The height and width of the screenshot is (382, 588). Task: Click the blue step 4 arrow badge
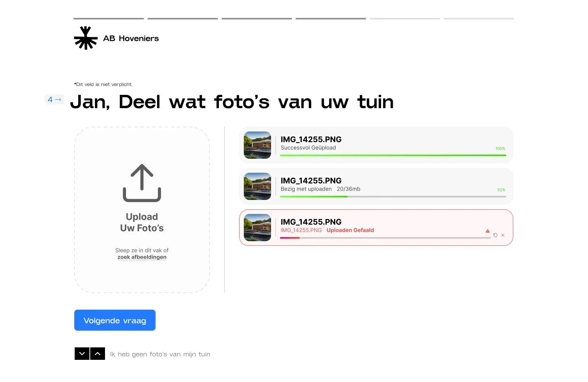pos(54,100)
